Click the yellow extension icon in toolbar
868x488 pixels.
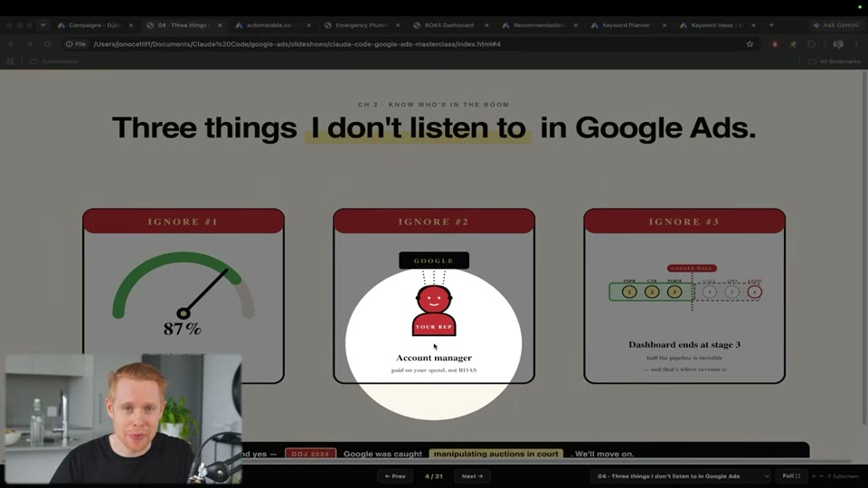(x=793, y=44)
